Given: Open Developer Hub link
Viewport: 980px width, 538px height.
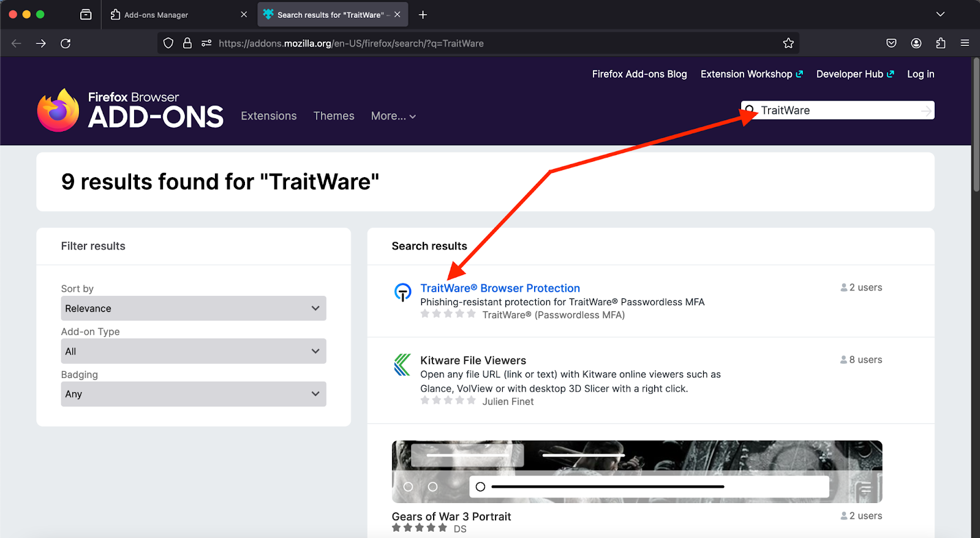Looking at the screenshot, I should (855, 74).
